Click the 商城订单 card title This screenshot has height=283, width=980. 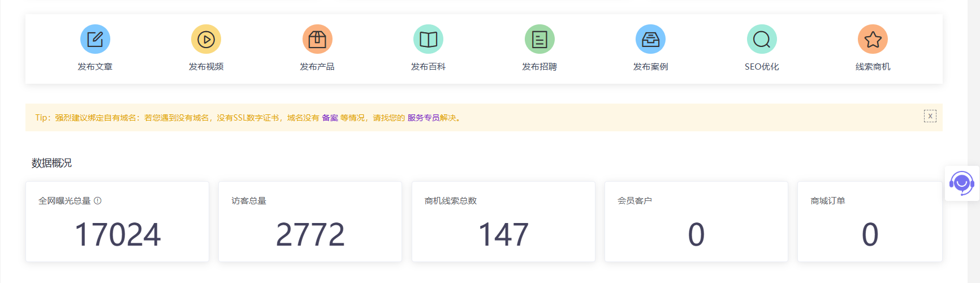(828, 201)
